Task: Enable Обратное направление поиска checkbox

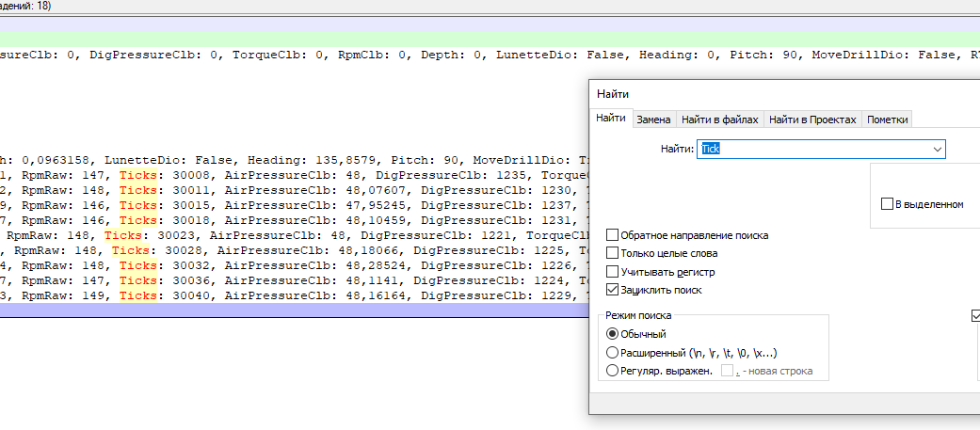Action: click(x=614, y=235)
